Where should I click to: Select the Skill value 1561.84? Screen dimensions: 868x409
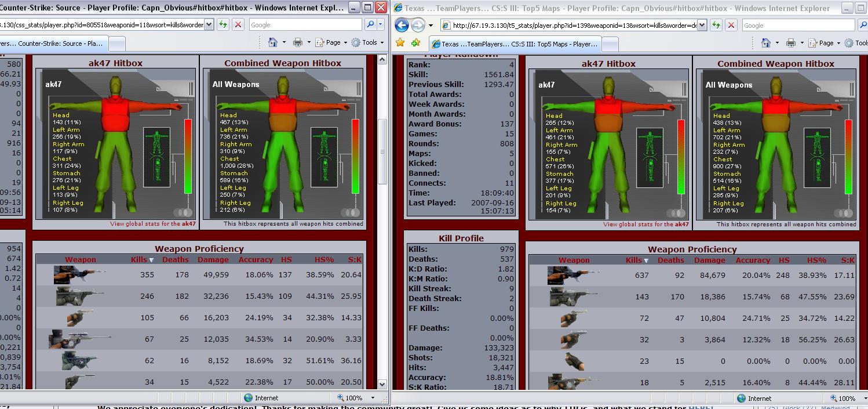click(x=498, y=74)
